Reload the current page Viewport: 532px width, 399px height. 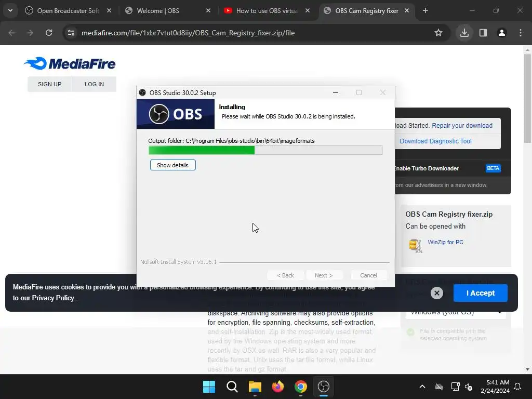49,33
